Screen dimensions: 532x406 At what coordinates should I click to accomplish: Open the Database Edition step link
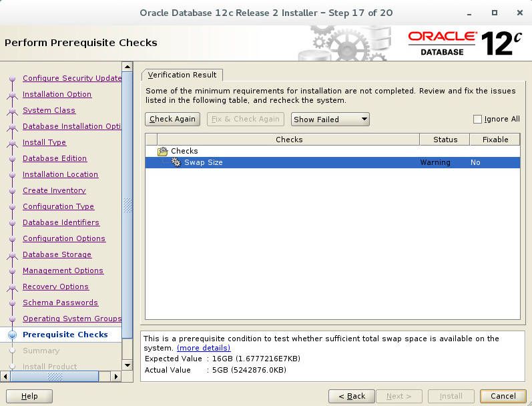tap(55, 158)
